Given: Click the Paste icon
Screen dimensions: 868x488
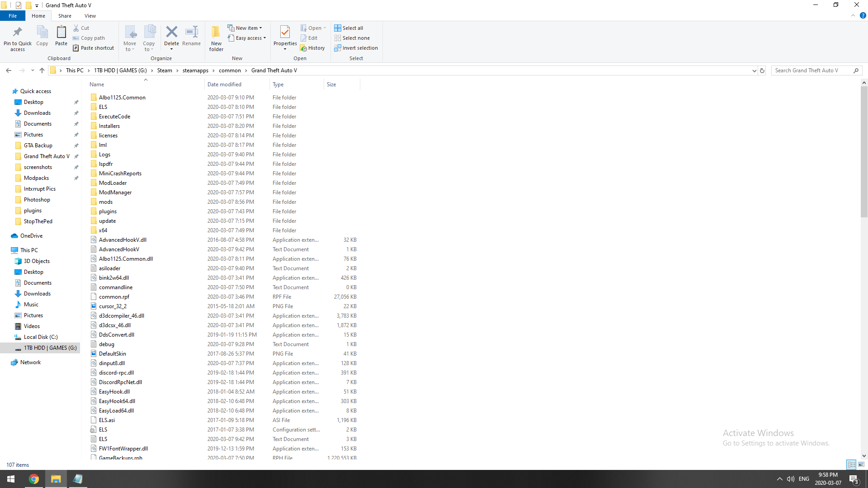Looking at the screenshot, I should tap(61, 36).
